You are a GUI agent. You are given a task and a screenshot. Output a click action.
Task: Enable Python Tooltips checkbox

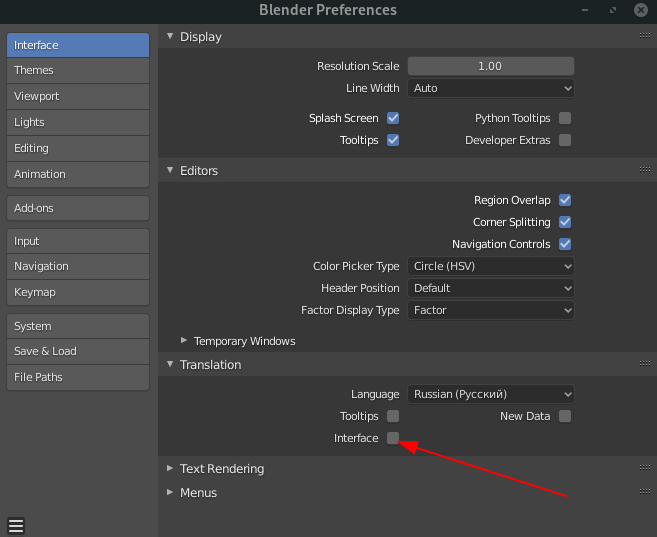[x=565, y=118]
